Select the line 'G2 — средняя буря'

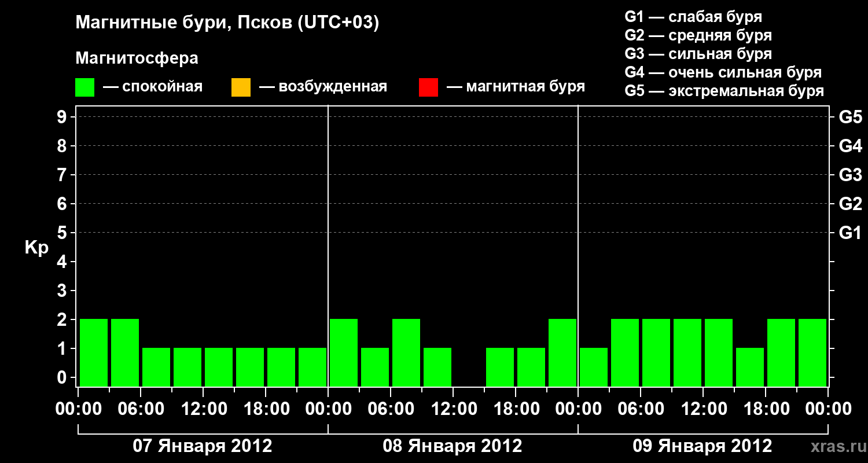(698, 35)
